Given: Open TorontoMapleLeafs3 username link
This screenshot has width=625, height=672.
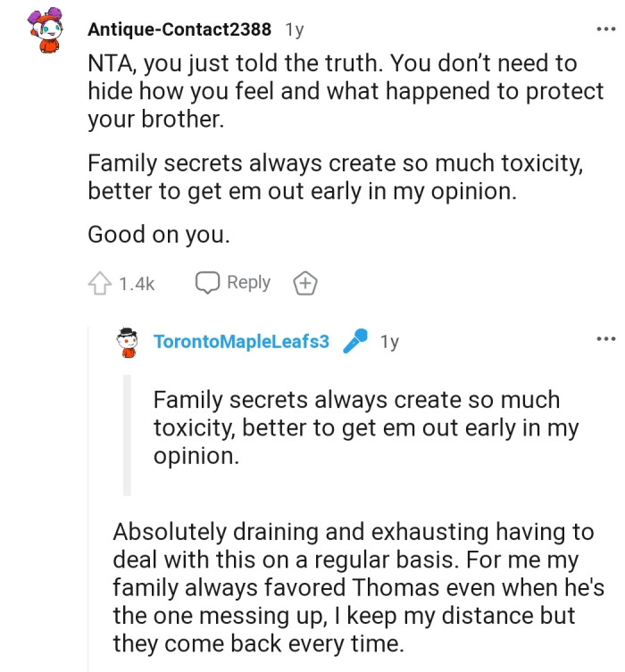Looking at the screenshot, I should 241,342.
